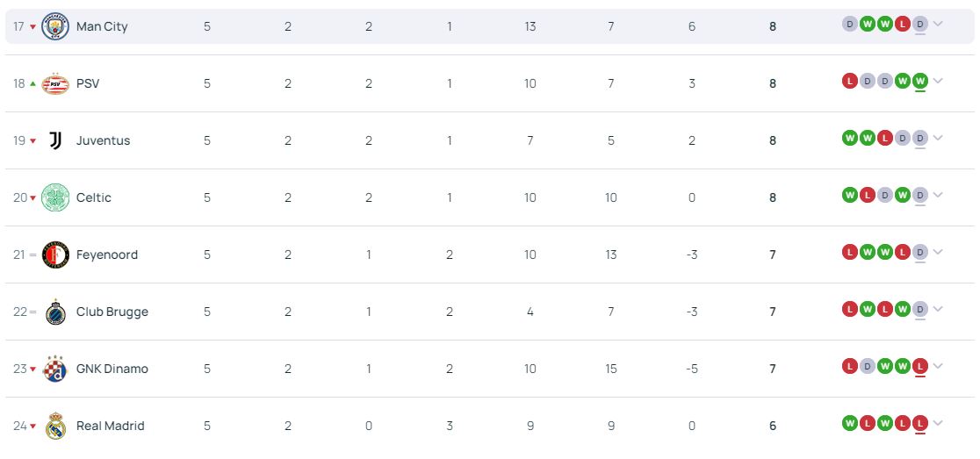Expand PSV row form chevron
Image resolution: width=980 pixels, height=459 pixels.
(x=938, y=82)
